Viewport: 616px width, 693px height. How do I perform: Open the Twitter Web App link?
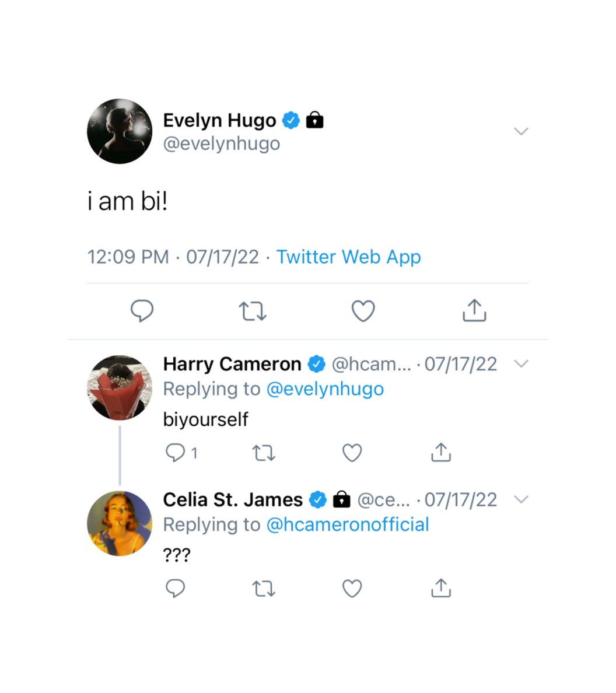point(349,257)
